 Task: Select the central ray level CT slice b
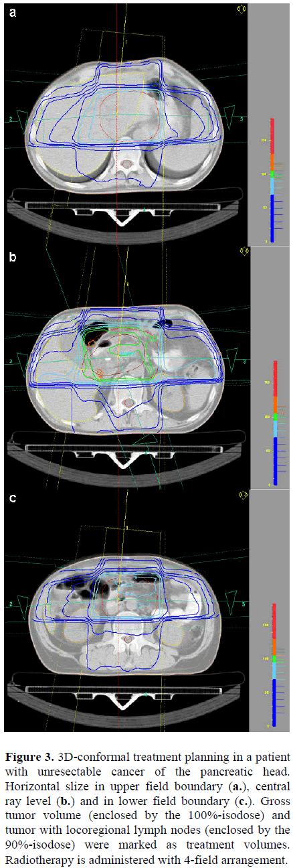coord(127,368)
